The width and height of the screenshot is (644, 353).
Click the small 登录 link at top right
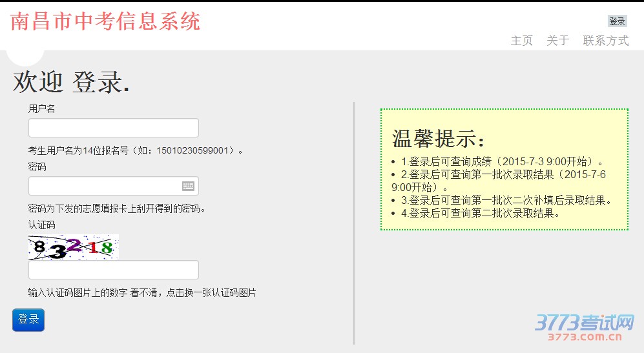coord(617,21)
